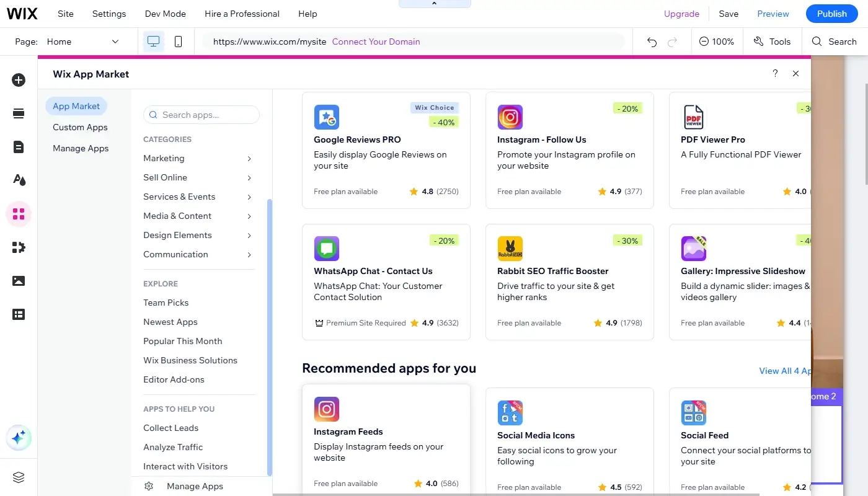This screenshot has height=496, width=868.
Task: Click the undo arrow icon
Action: coord(651,41)
